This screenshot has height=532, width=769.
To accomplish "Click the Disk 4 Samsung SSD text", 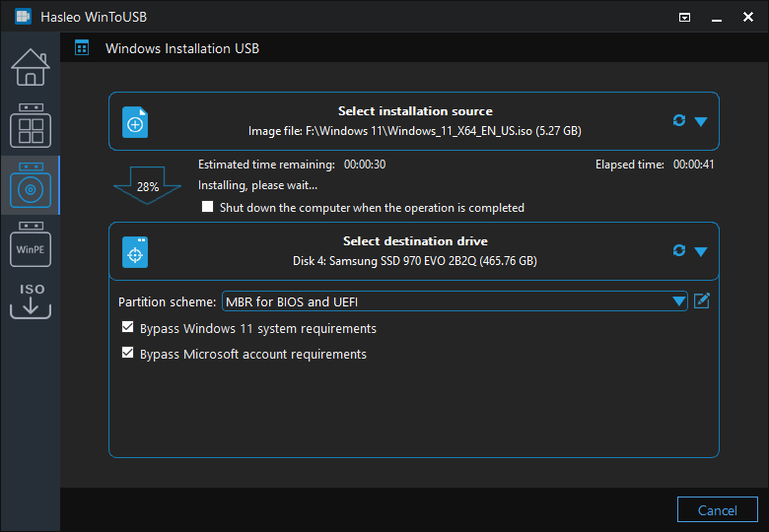I will (415, 261).
